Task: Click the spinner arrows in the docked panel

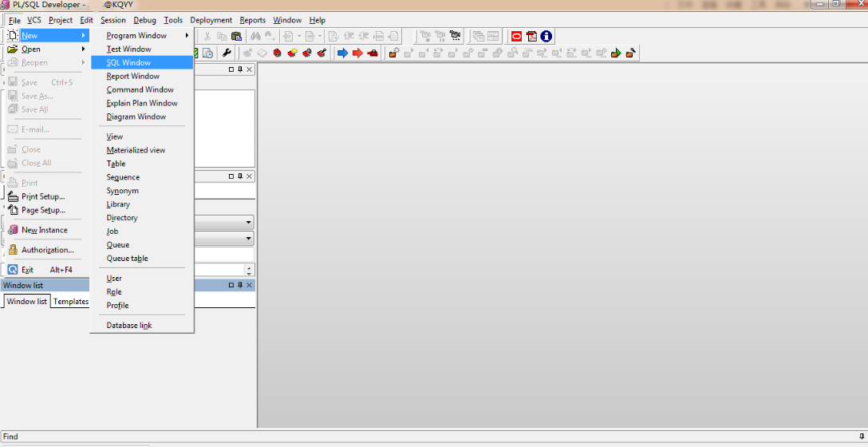Action: [x=249, y=271]
